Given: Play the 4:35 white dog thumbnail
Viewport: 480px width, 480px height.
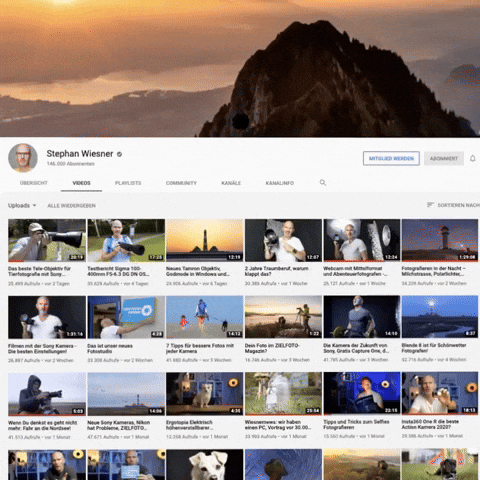Looking at the screenshot, I should (205, 394).
